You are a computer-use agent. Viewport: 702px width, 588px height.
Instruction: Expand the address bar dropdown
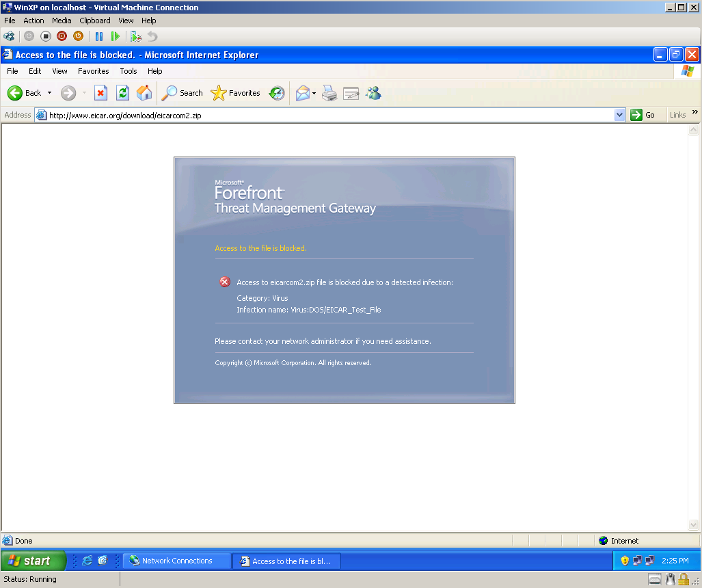pos(619,115)
